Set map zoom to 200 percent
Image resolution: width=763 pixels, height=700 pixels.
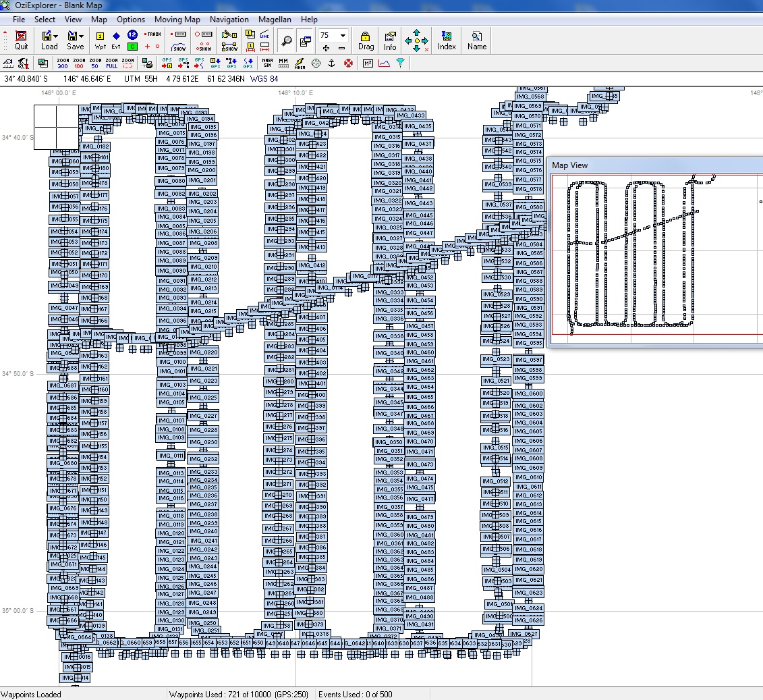pyautogui.click(x=63, y=63)
